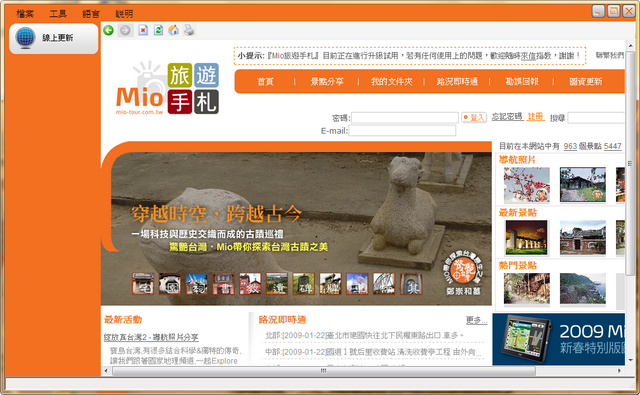Click the horizontal scrollbar left arrow

pos(106,371)
